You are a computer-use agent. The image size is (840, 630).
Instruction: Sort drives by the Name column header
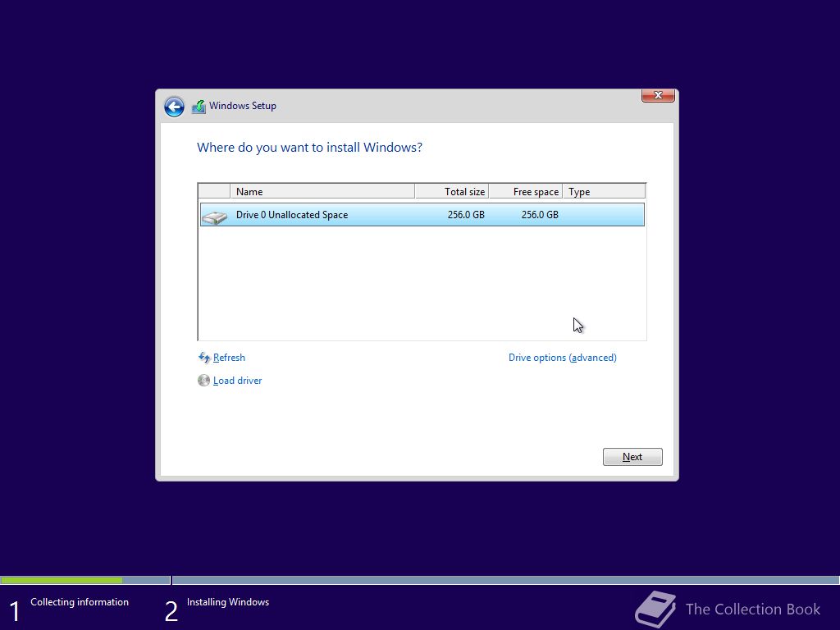(322, 191)
